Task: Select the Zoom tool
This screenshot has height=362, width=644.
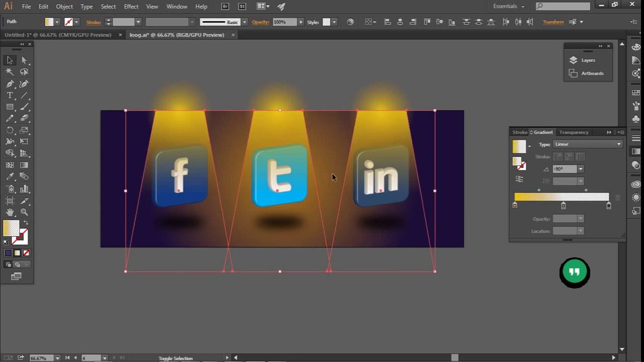Action: (x=24, y=212)
